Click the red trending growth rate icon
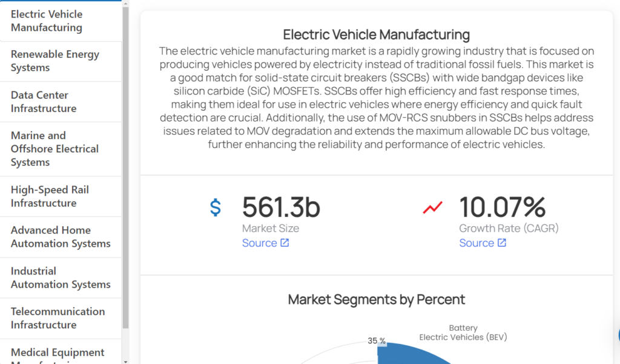This screenshot has height=364, width=620. [x=432, y=207]
